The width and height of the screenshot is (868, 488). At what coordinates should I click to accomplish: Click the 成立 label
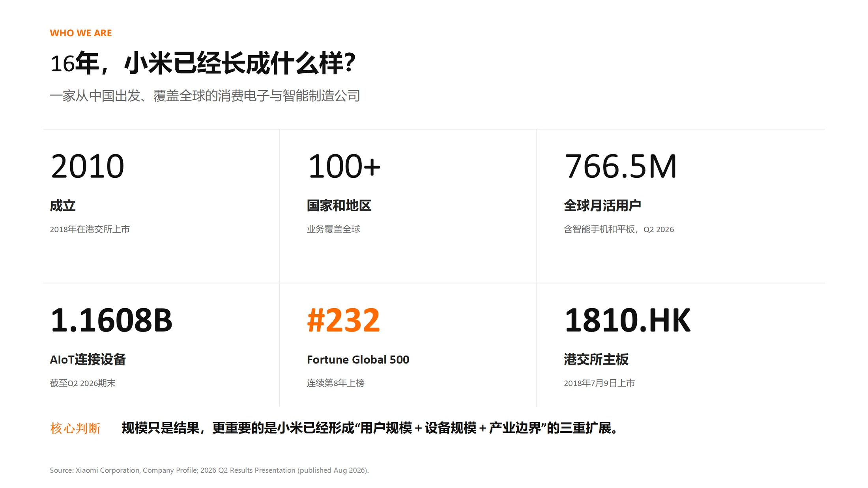point(62,205)
